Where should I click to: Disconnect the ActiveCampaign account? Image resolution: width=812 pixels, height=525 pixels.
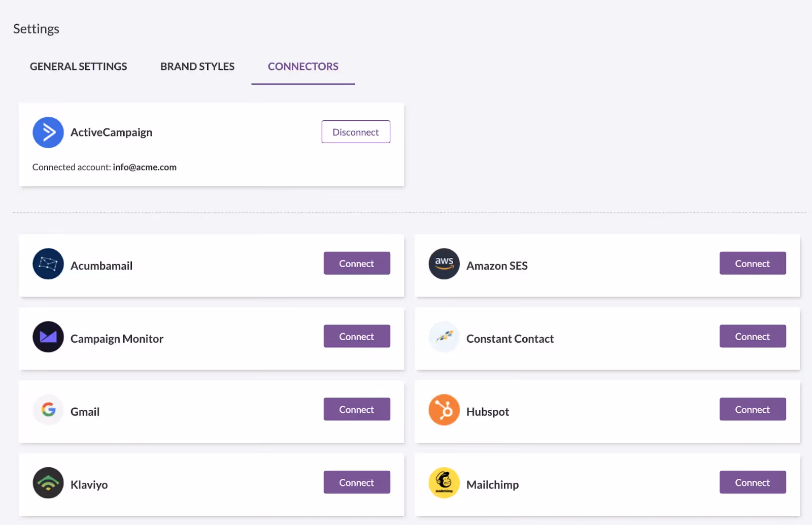point(356,132)
